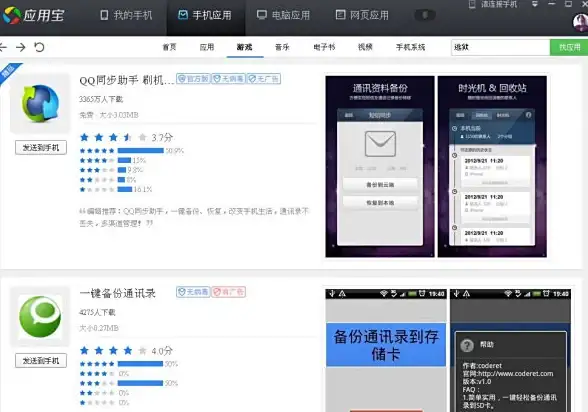Click the user avatar picture

580,22
